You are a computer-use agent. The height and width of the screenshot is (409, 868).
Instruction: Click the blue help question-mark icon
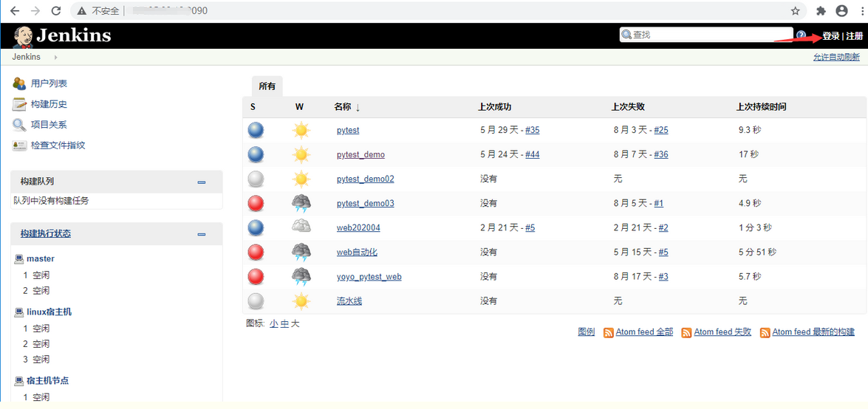tap(801, 35)
